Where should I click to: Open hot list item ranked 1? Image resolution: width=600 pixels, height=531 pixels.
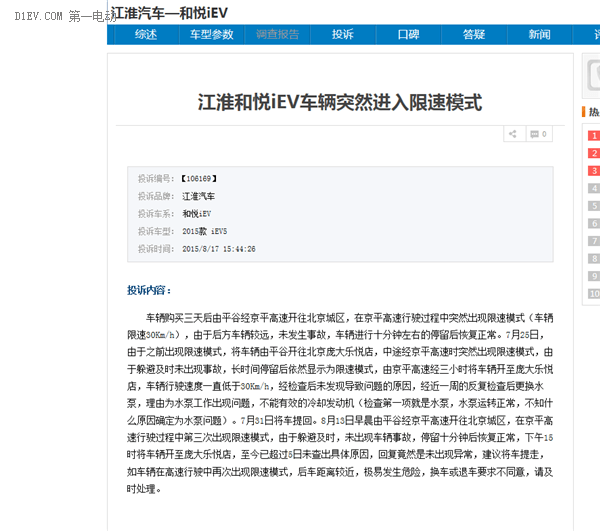click(x=594, y=135)
